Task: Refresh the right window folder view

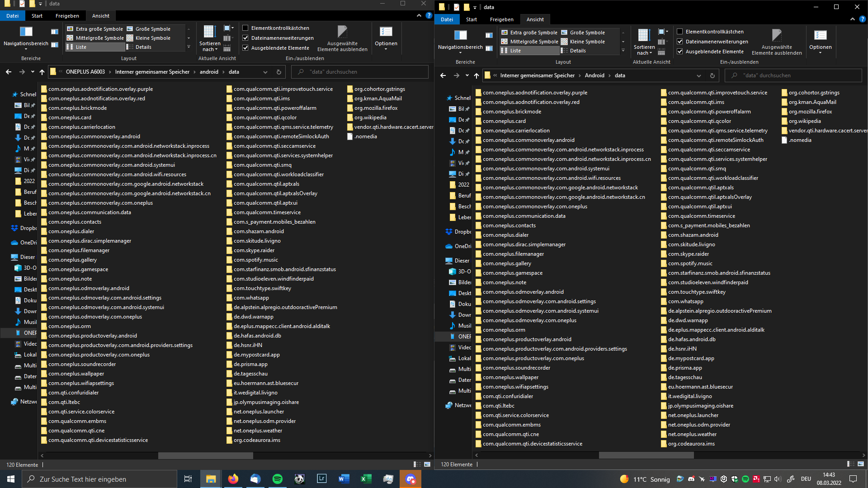Action: pos(712,75)
